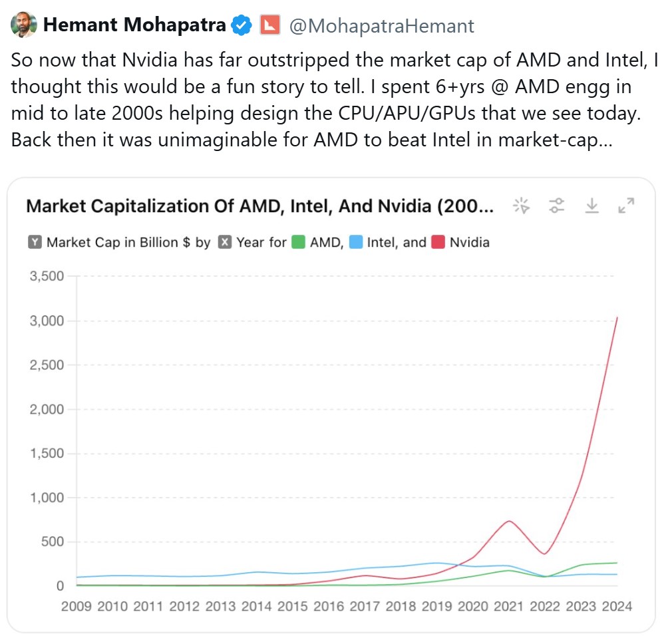Expand the chart with the diagonal arrows
The image size is (672, 636).
626,206
